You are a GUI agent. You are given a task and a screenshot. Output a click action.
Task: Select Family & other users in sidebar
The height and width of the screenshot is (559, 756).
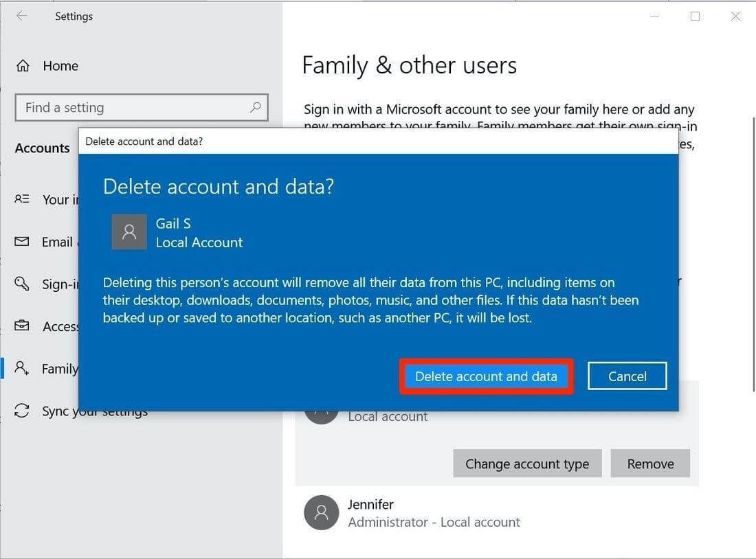click(x=60, y=369)
